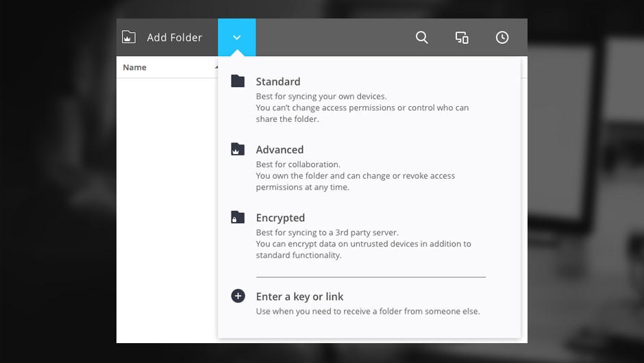This screenshot has height=363, width=644.
Task: Click the 'Best for syncing your own devices' description
Action: [x=321, y=97]
